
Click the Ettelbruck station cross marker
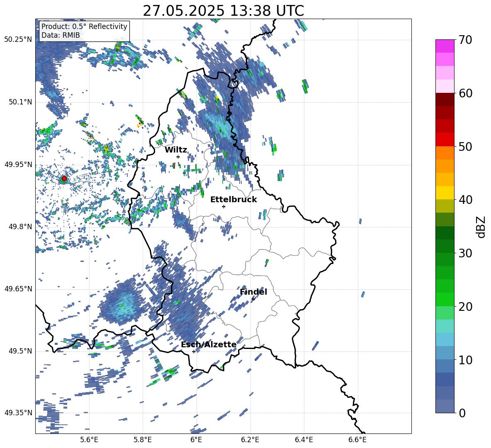[224, 206]
